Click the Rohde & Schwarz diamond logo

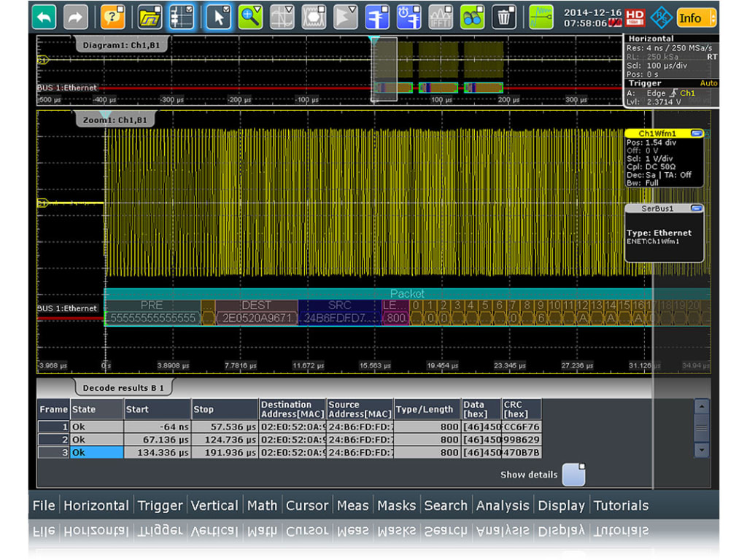pos(662,17)
